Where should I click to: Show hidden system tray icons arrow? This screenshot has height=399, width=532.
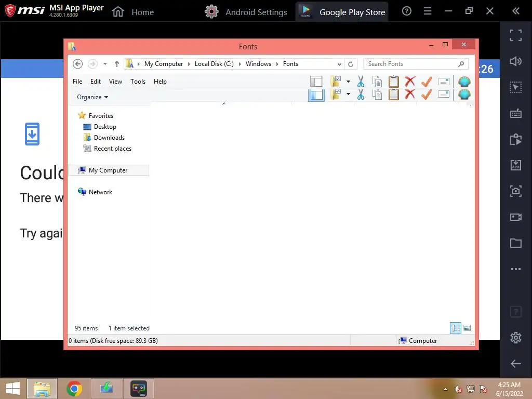click(x=445, y=389)
